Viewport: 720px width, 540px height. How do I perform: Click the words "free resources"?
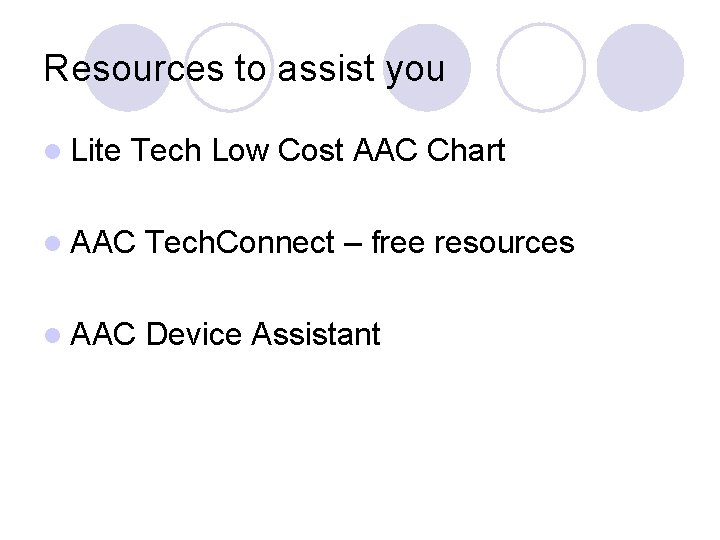pos(473,242)
